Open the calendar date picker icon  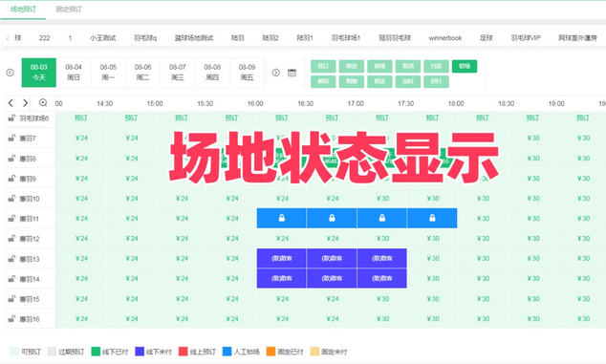pyautogui.click(x=292, y=73)
